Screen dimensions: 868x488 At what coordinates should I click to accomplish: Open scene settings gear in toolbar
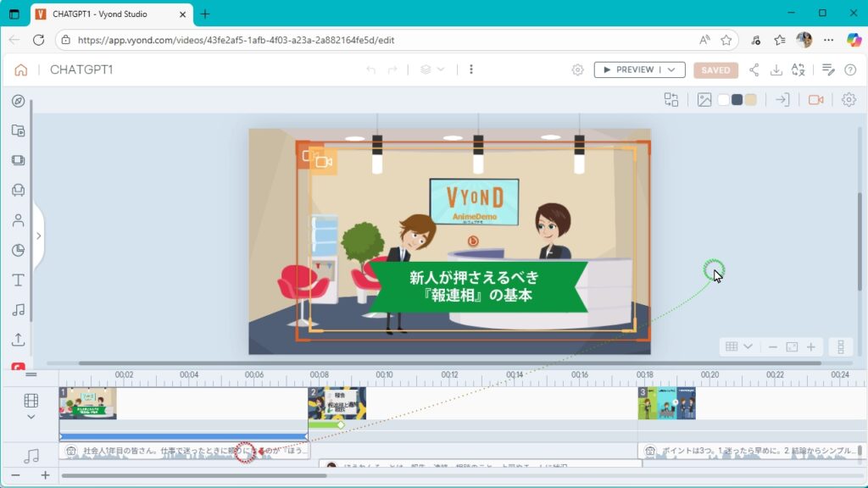pyautogui.click(x=849, y=100)
